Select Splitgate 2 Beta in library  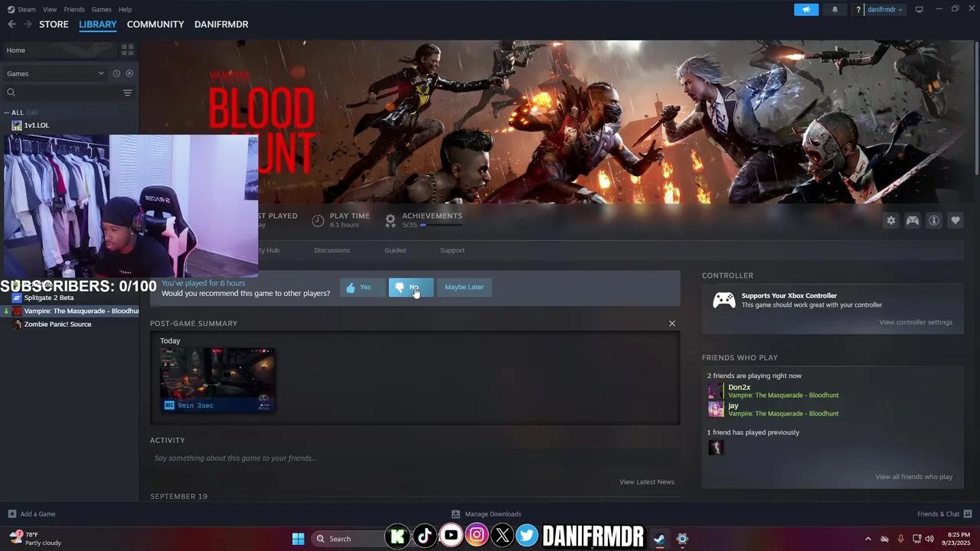(x=49, y=298)
